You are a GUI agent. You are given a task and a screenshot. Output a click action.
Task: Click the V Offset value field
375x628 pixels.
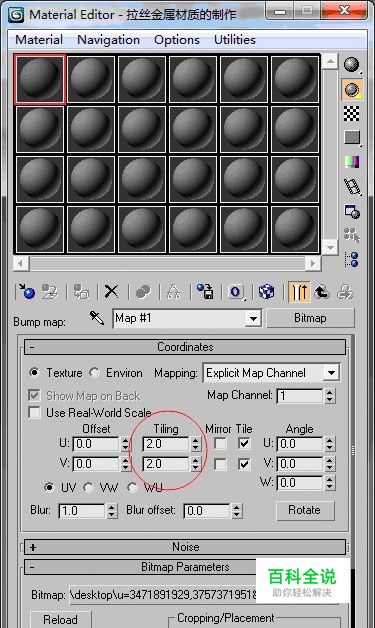point(96,464)
